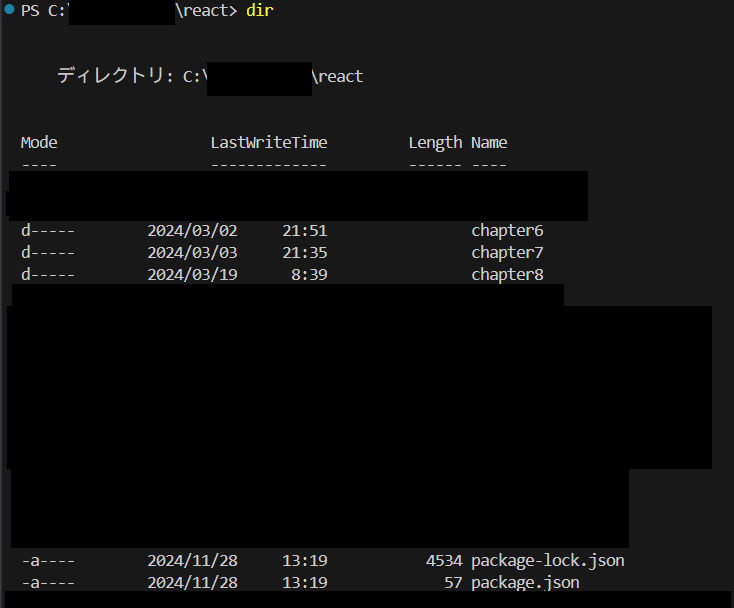Image resolution: width=734 pixels, height=608 pixels.
Task: Select the chapter8 folder name
Action: click(507, 275)
